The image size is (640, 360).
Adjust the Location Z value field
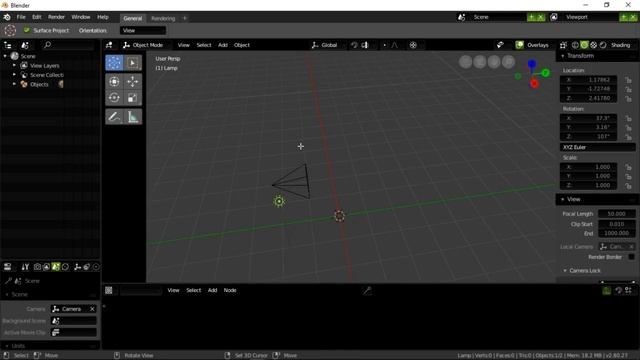pos(588,98)
